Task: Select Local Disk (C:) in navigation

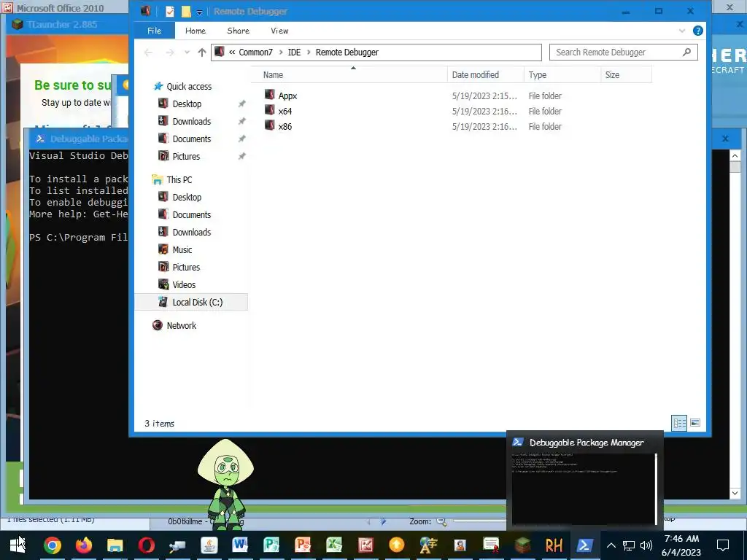Action: (191, 302)
